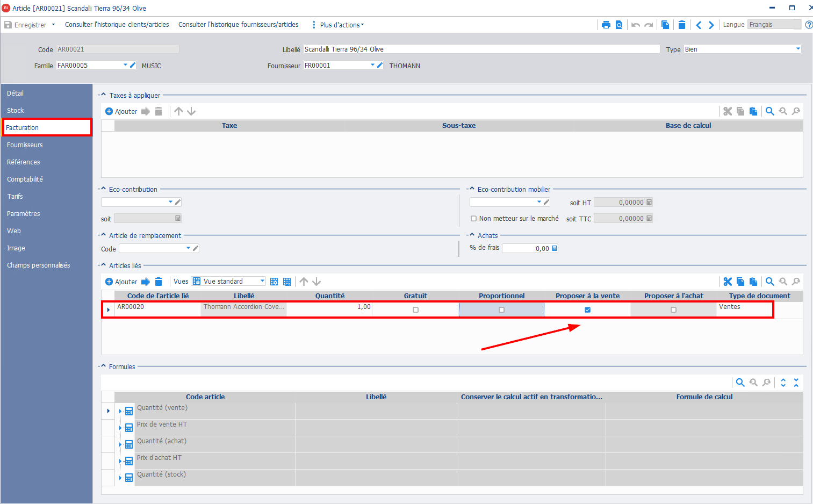Click Consulter l'historique fournisseurs/articles
This screenshot has width=813, height=504.
pyautogui.click(x=239, y=25)
